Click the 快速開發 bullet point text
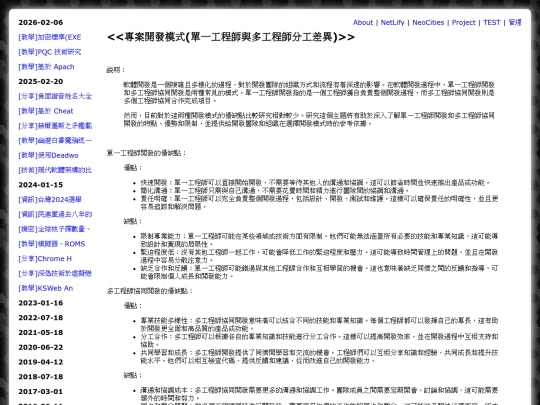The height and width of the screenshot is (405, 540). pos(315,183)
